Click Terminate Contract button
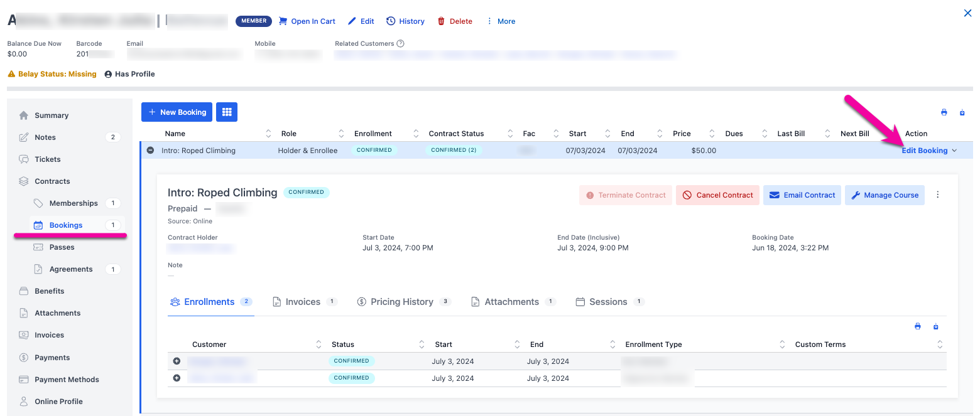The width and height of the screenshot is (980, 416). click(x=626, y=195)
